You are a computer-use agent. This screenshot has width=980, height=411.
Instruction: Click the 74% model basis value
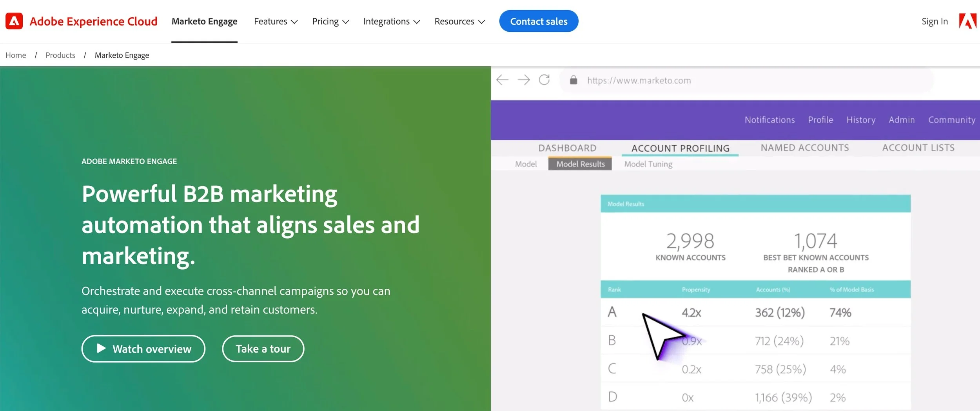click(x=840, y=313)
